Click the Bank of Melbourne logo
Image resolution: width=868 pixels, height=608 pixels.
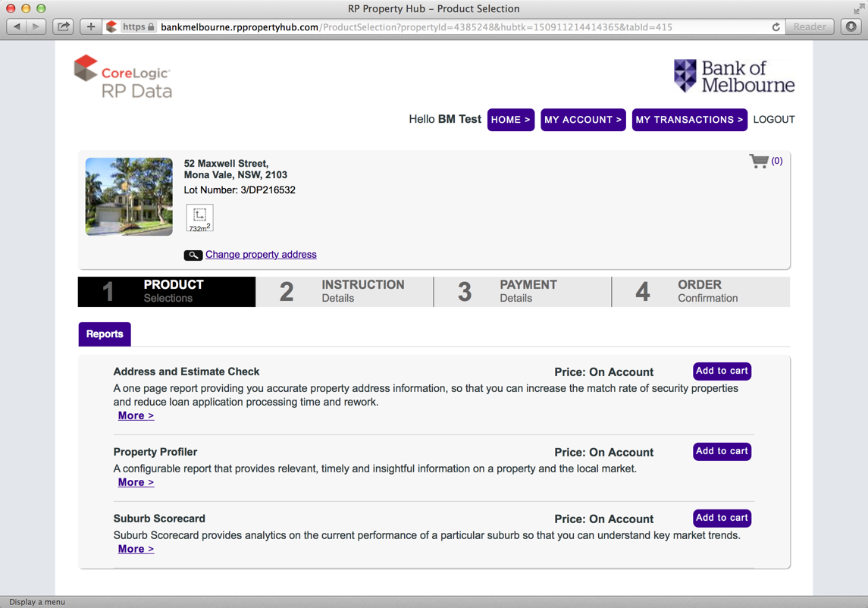[734, 76]
